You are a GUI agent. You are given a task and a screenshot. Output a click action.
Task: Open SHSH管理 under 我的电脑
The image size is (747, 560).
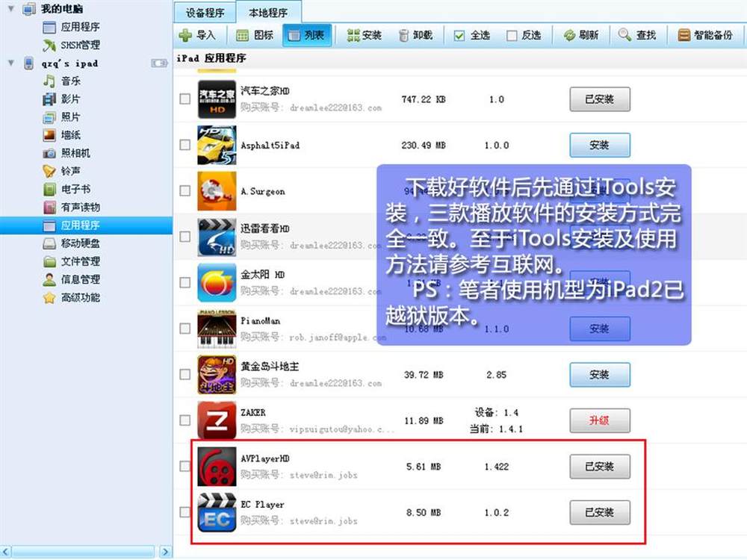(72, 46)
